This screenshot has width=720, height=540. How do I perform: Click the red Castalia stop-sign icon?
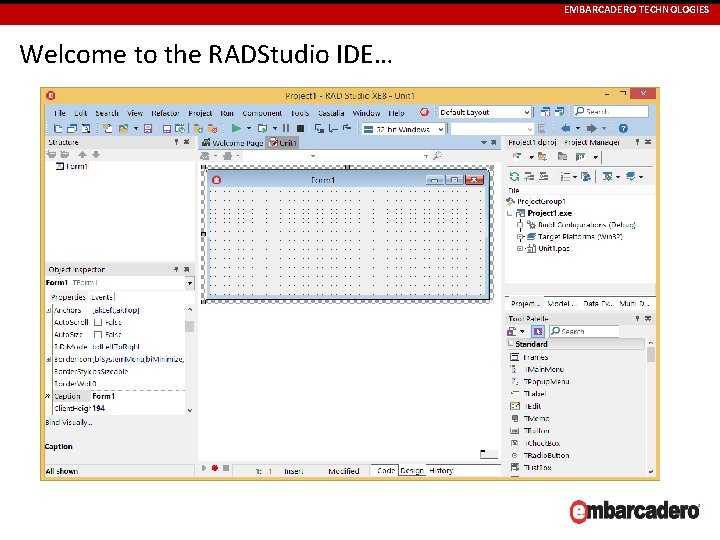pyautogui.click(x=424, y=112)
